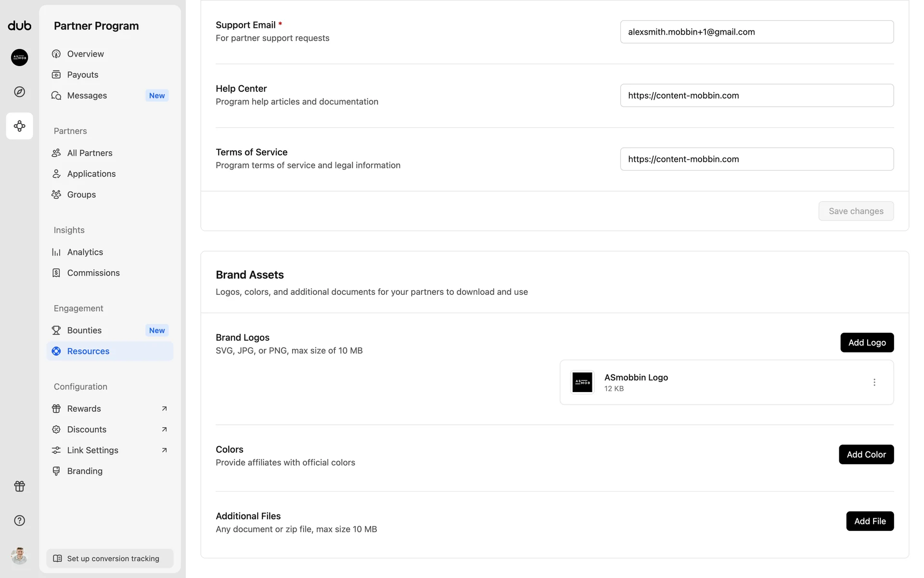
Task: Open Rewards external link arrow
Action: point(164,408)
